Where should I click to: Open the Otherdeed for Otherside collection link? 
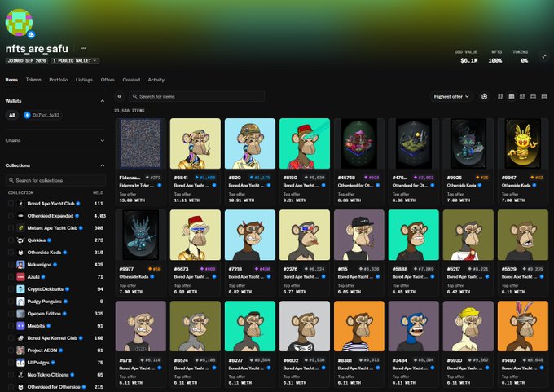54,387
